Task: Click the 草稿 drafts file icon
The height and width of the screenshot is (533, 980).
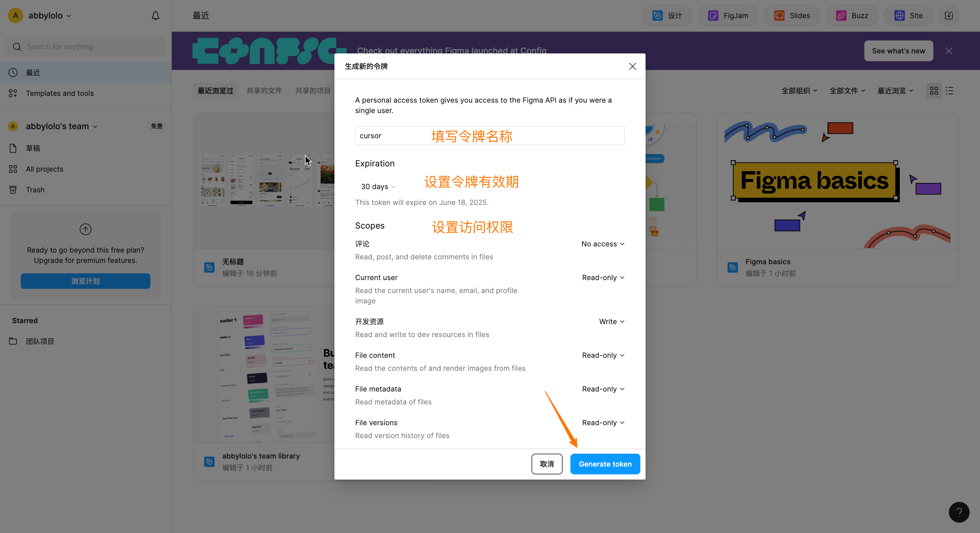Action: click(x=13, y=148)
